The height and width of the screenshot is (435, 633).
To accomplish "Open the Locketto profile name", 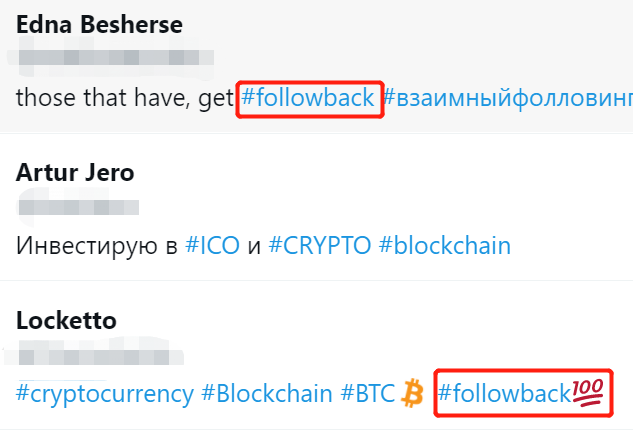I will coord(66,320).
